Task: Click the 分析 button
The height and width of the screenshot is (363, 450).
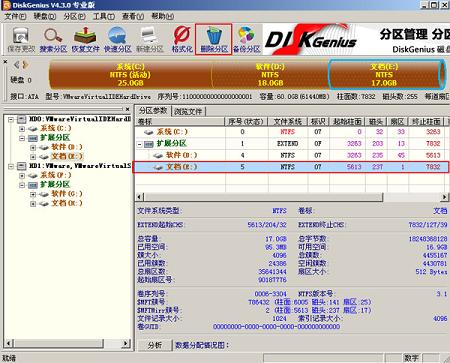Action: (x=155, y=345)
